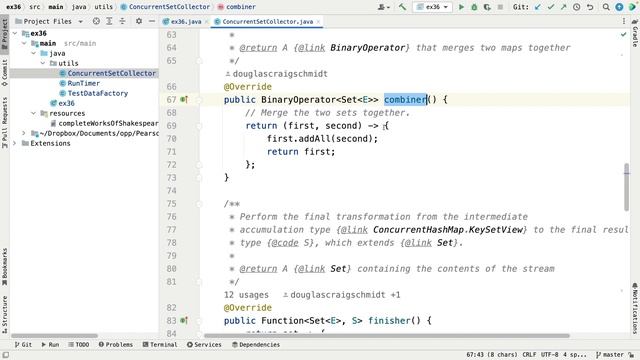The image size is (640, 360).
Task: Expand Extensions tree node
Action: 15,143
